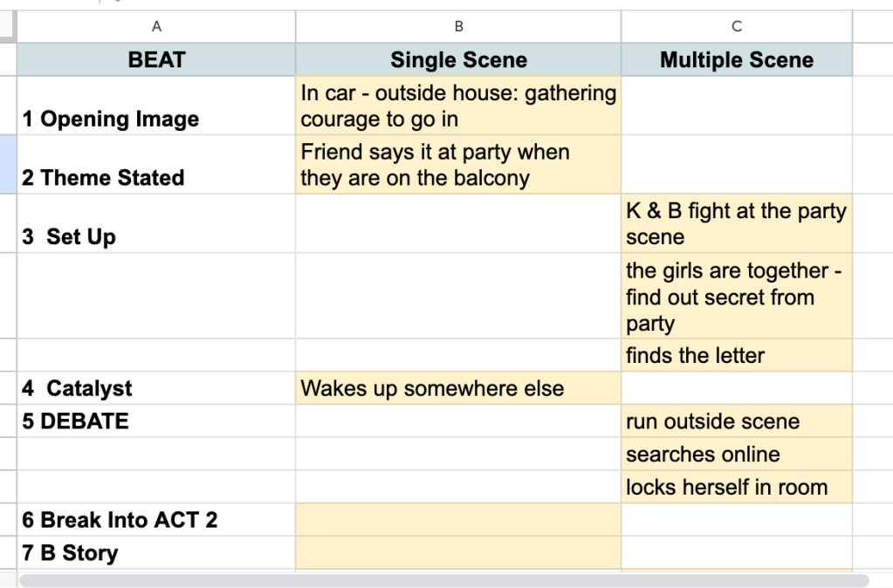
Task: Click the '5 DEBATE' cell
Action: coord(156,421)
